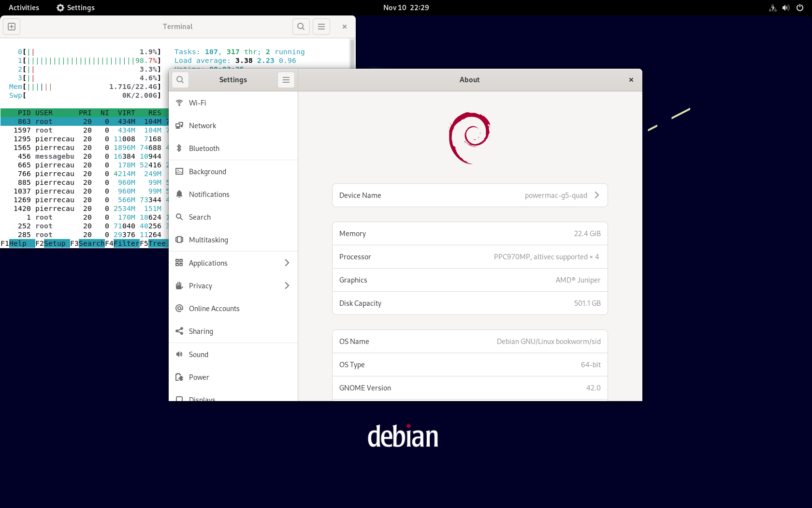
Task: Click F4 Filter in htop footer
Action: click(122, 243)
